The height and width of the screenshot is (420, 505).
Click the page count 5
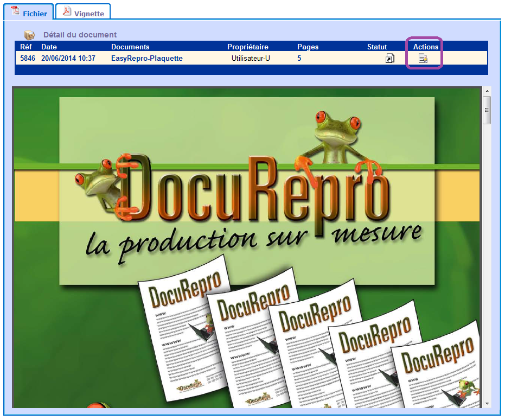point(299,58)
